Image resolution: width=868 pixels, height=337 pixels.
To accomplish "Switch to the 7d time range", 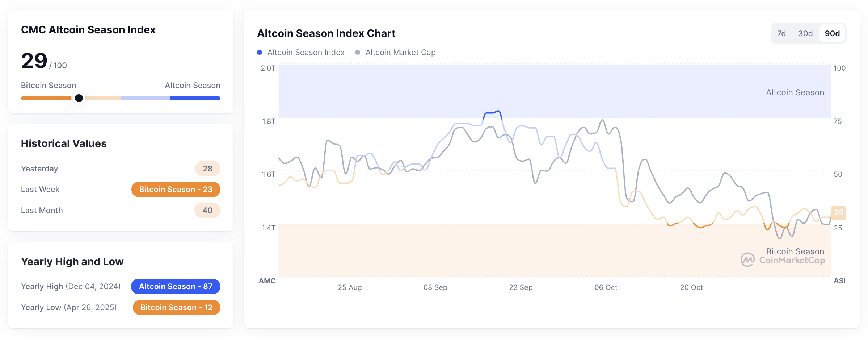I will 781,33.
